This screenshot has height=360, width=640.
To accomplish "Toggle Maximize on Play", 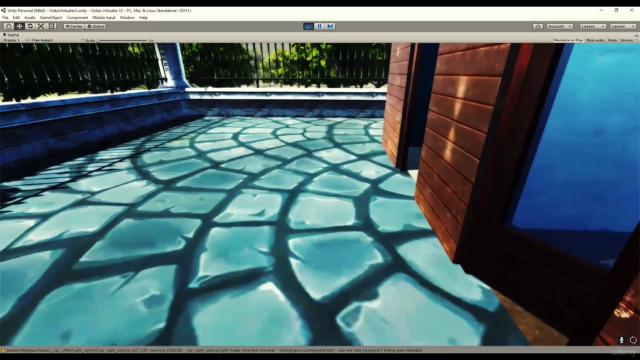I will (x=568, y=40).
